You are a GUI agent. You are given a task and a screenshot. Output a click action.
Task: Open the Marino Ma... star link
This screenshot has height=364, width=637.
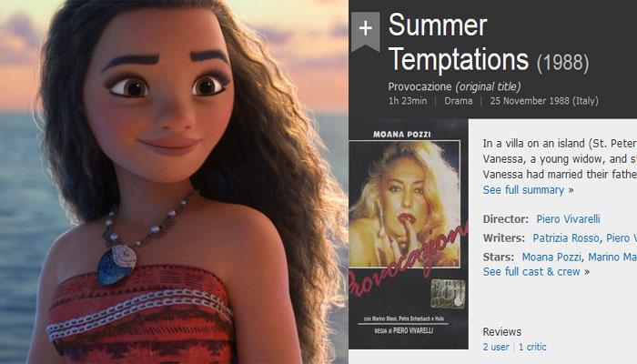(x=612, y=257)
